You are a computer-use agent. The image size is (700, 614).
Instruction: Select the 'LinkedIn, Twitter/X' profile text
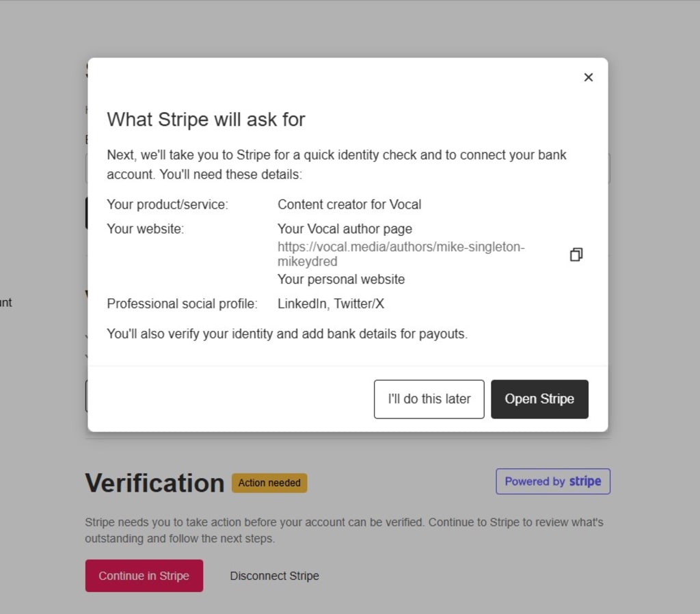(x=331, y=304)
